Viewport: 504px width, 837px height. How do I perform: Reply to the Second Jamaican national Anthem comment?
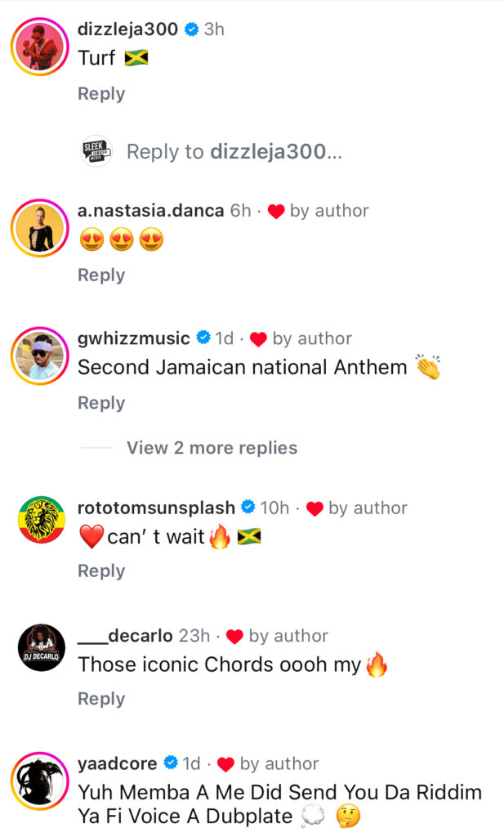pyautogui.click(x=100, y=403)
